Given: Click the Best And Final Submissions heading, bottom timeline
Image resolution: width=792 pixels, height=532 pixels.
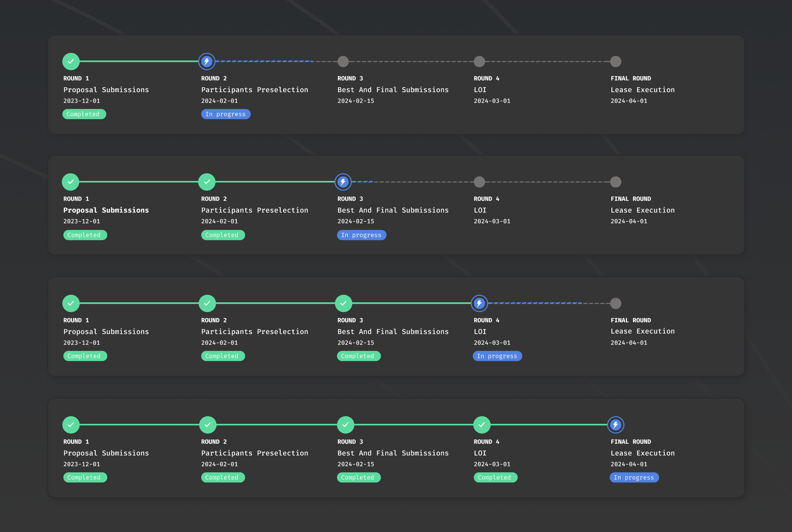Looking at the screenshot, I should coord(393,453).
